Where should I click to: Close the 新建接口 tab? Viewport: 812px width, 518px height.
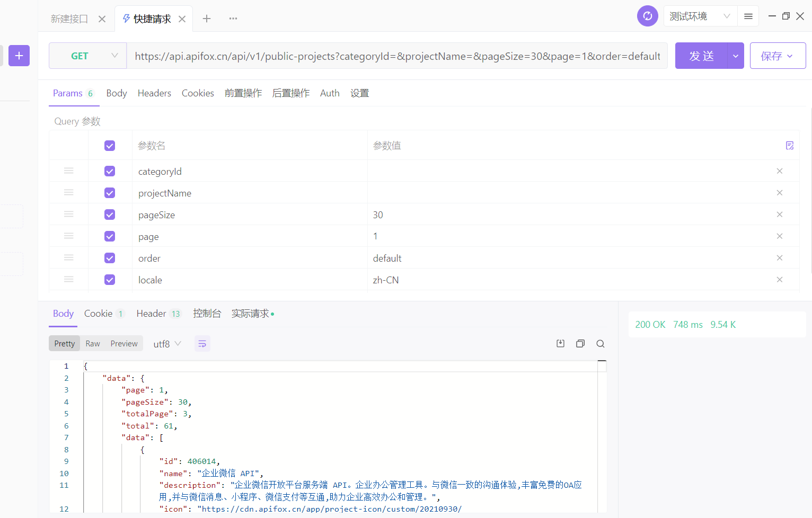[x=102, y=19]
